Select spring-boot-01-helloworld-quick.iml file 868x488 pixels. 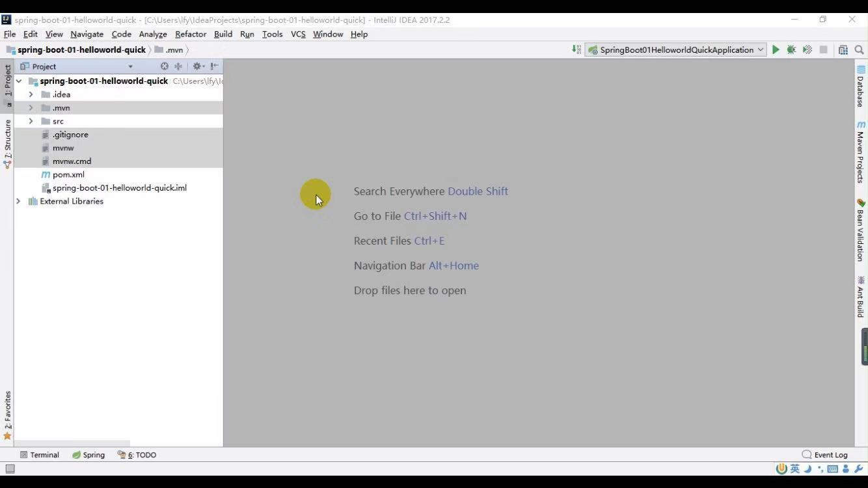118,188
